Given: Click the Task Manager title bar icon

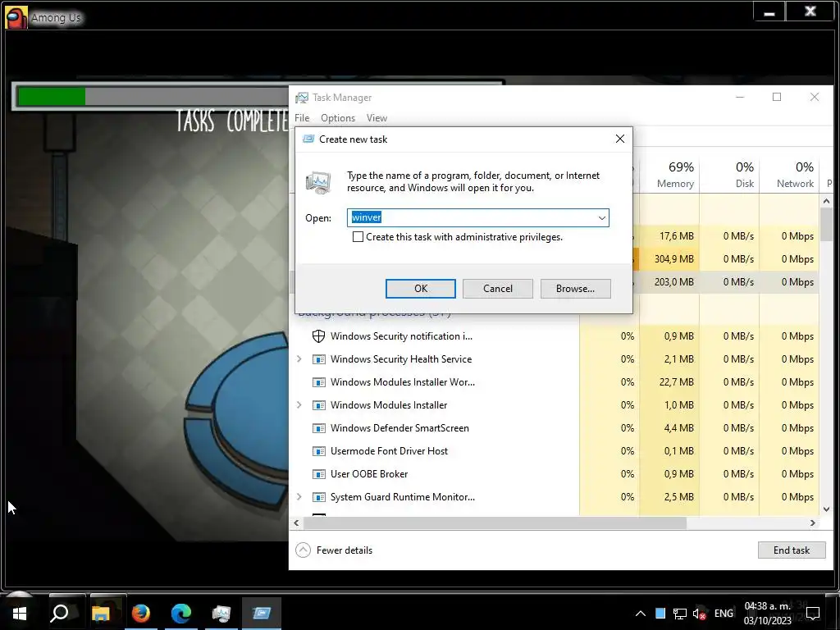Looking at the screenshot, I should pos(302,98).
